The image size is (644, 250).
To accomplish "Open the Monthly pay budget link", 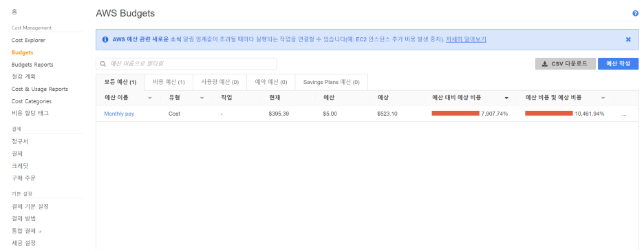I will pos(119,114).
